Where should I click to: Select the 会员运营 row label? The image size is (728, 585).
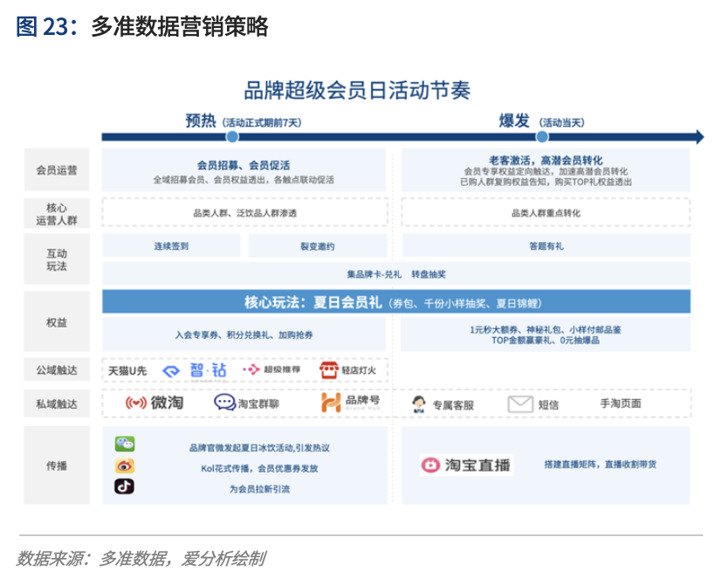[57, 170]
